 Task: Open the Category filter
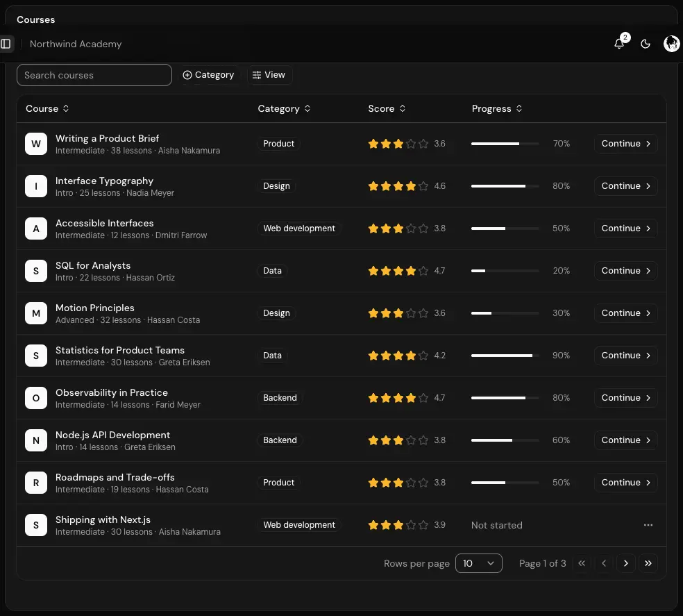(x=209, y=75)
